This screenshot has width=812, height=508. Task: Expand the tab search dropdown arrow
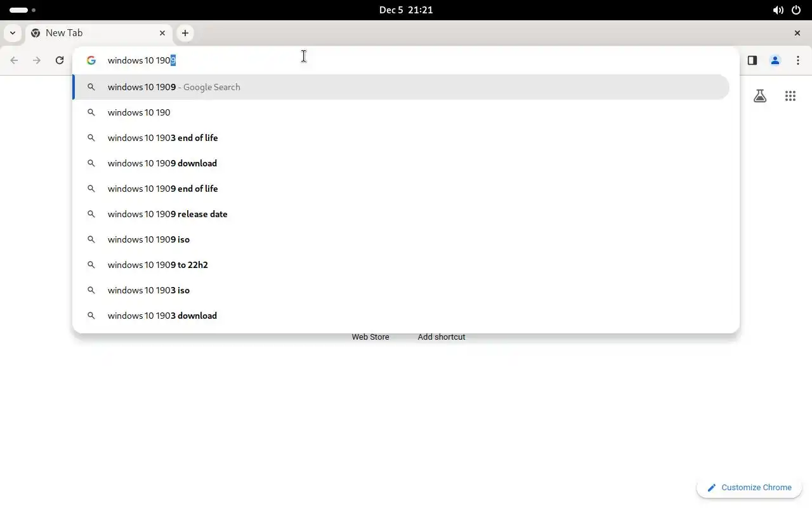pyautogui.click(x=13, y=33)
